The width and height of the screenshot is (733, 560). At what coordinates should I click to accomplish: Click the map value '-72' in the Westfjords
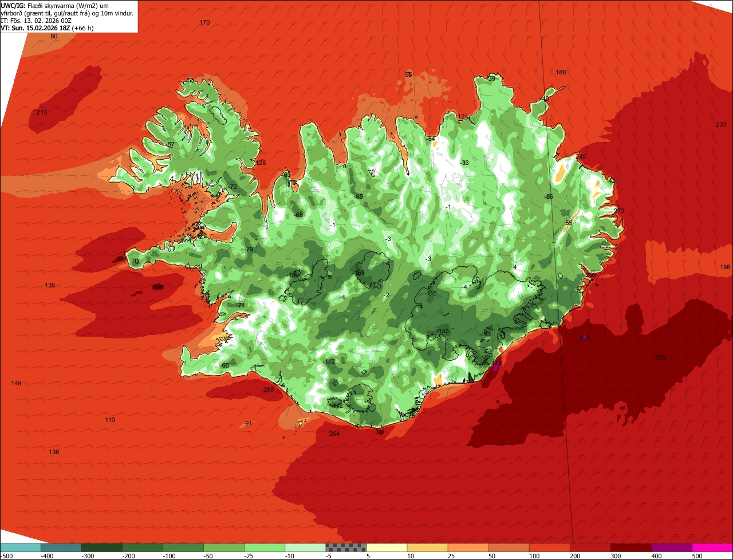click(232, 187)
